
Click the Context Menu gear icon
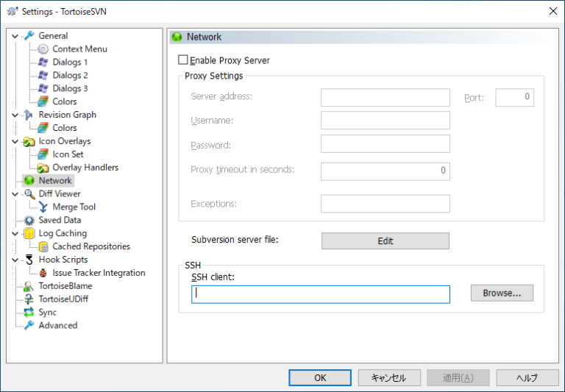tap(43, 49)
